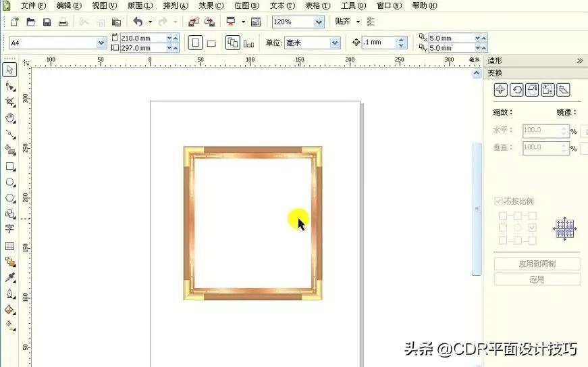Viewport: 588px width, 367px height.
Task: Select the Shape edit tool
Action: coord(9,86)
